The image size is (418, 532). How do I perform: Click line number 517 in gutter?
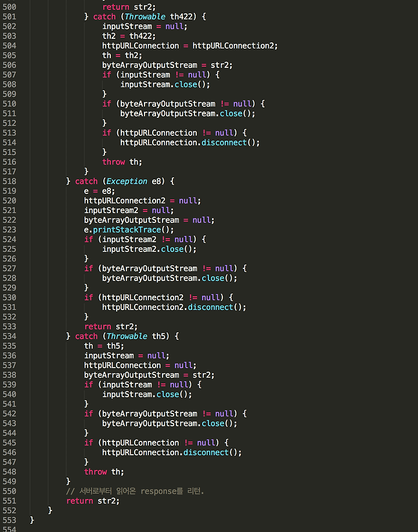[x=9, y=172]
